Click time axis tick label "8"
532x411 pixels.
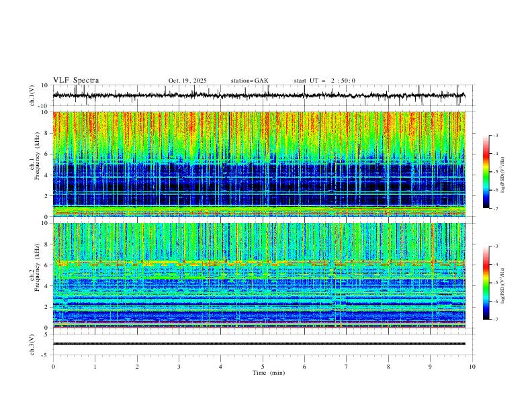(x=388, y=367)
